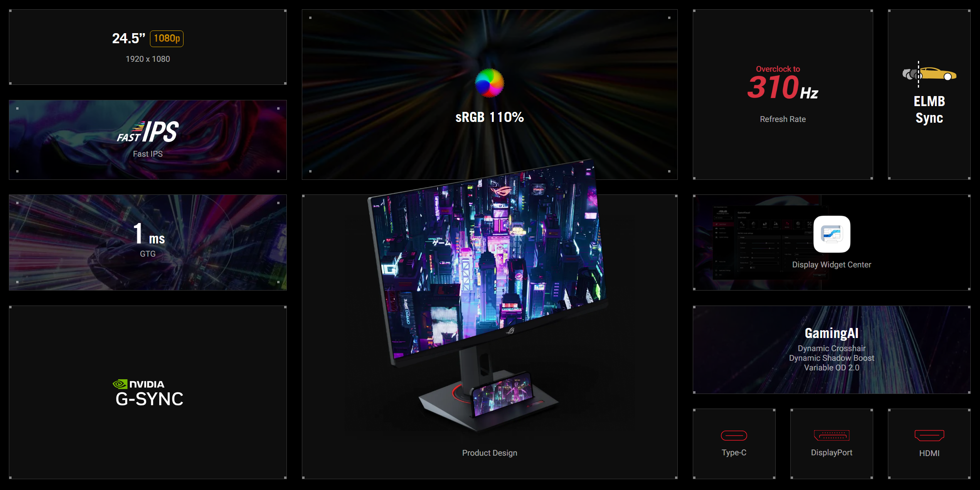
Task: Click the sRGB color wheel icon
Action: click(489, 83)
